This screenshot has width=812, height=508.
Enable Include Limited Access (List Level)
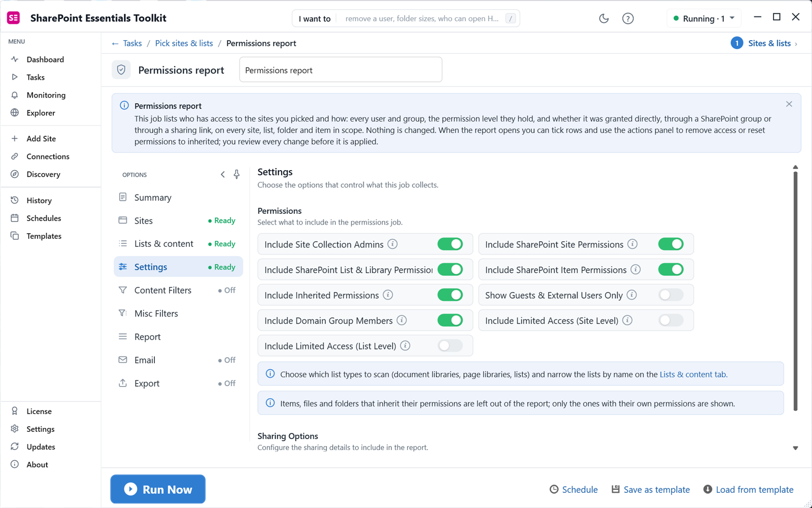click(x=450, y=346)
